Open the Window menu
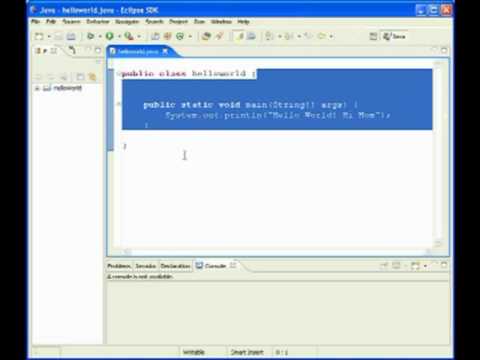Image resolution: width=480 pixels, height=360 pixels. [x=221, y=22]
